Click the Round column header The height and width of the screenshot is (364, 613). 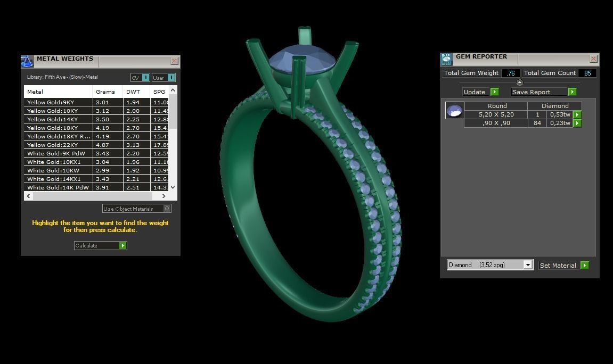point(496,106)
